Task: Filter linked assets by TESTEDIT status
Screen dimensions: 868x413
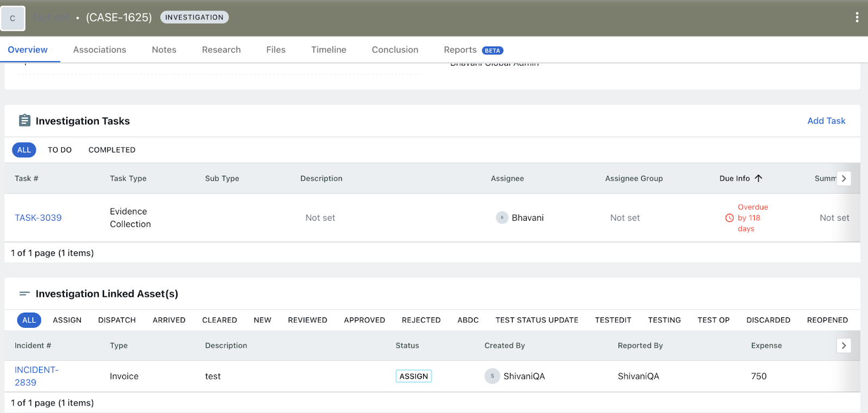Action: [x=613, y=320]
